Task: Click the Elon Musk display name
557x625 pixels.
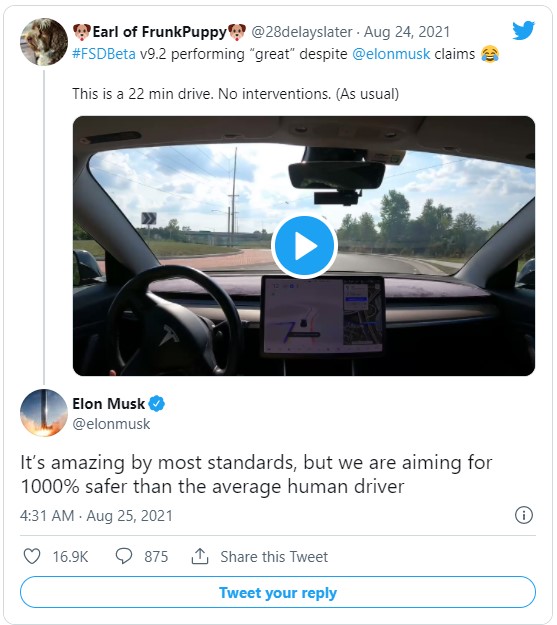Action: point(108,404)
